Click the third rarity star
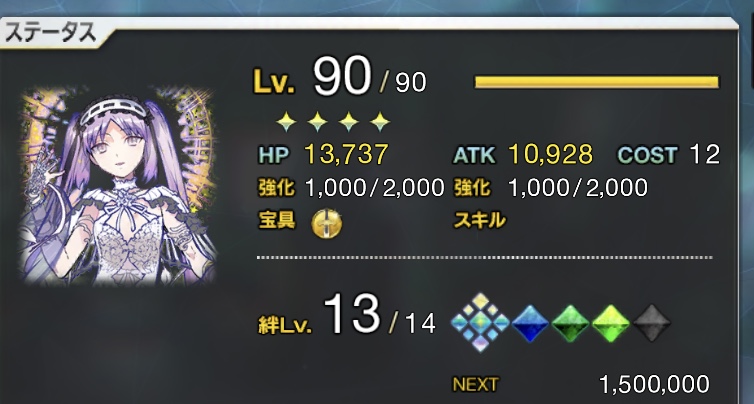754x404 pixels. [x=349, y=122]
